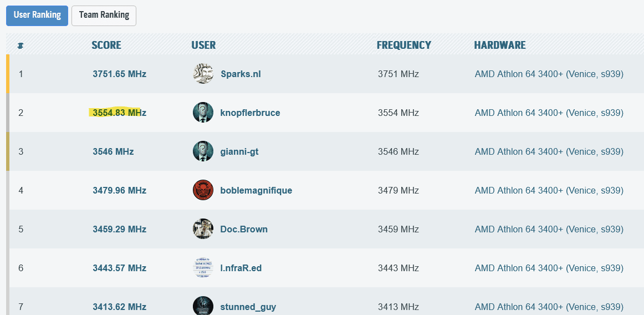Image resolution: width=644 pixels, height=315 pixels.
Task: Click Doc.Brown avatar picture
Action: point(203,229)
